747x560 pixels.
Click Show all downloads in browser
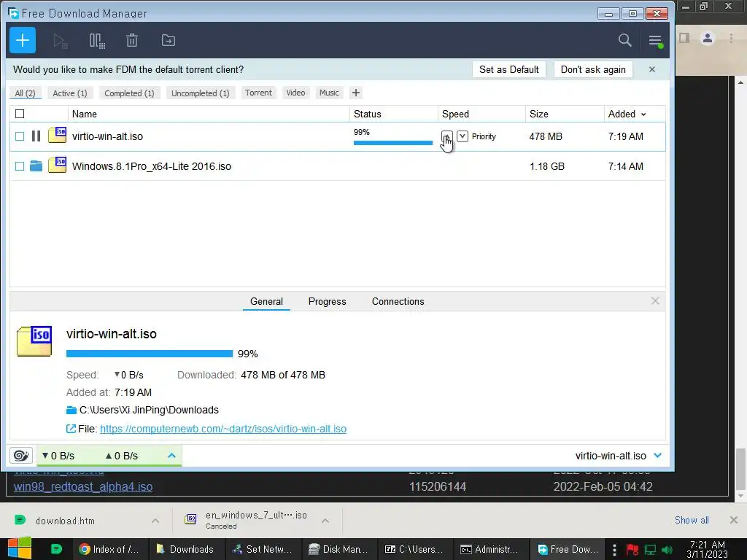click(x=692, y=520)
